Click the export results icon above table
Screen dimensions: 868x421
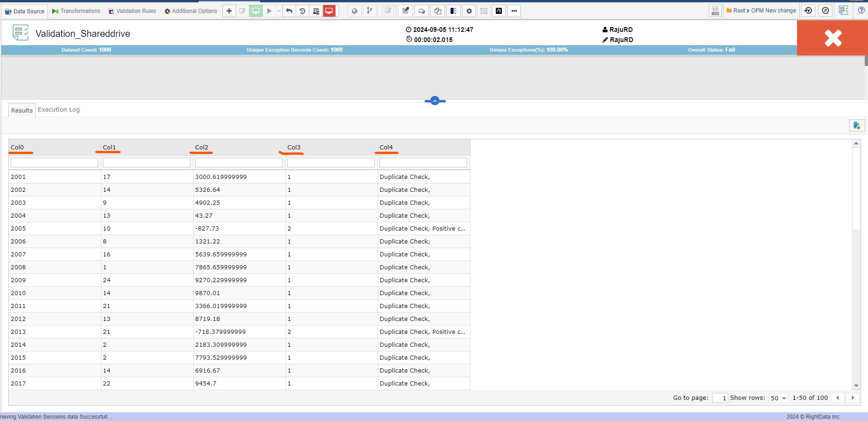856,125
